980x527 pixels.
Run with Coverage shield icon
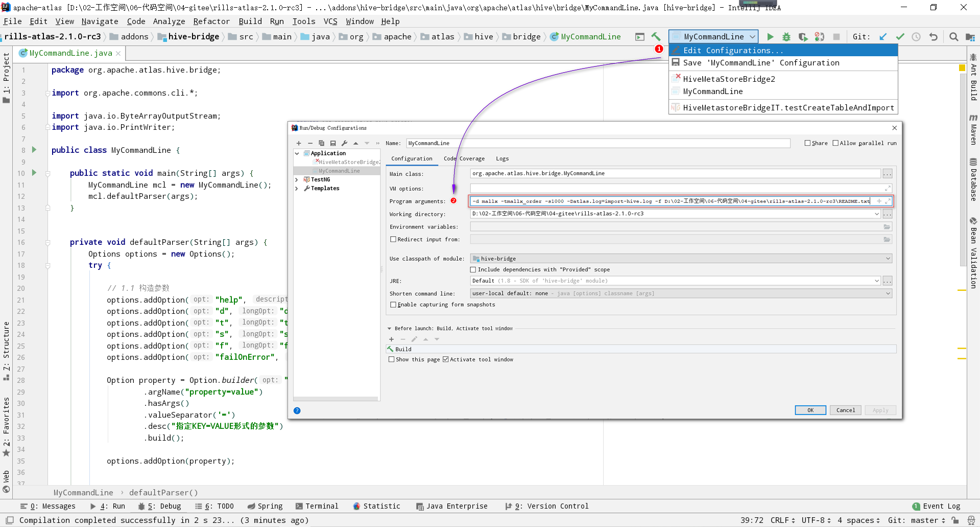[x=803, y=37]
